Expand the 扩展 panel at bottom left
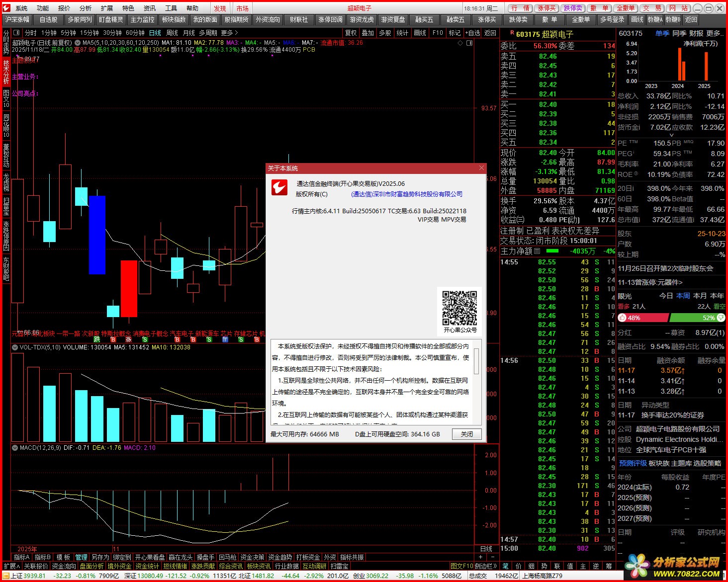The image size is (728, 582). click(12, 566)
